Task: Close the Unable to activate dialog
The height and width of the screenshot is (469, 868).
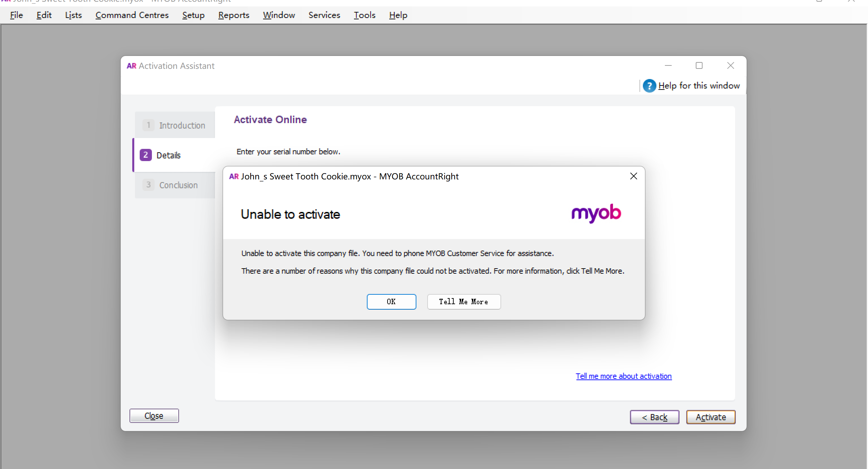Action: [x=633, y=176]
